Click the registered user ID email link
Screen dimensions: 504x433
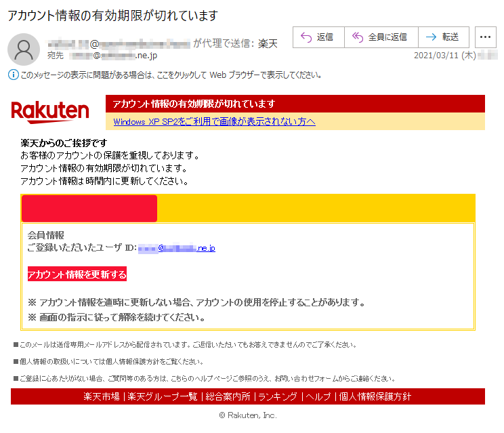[x=176, y=248]
